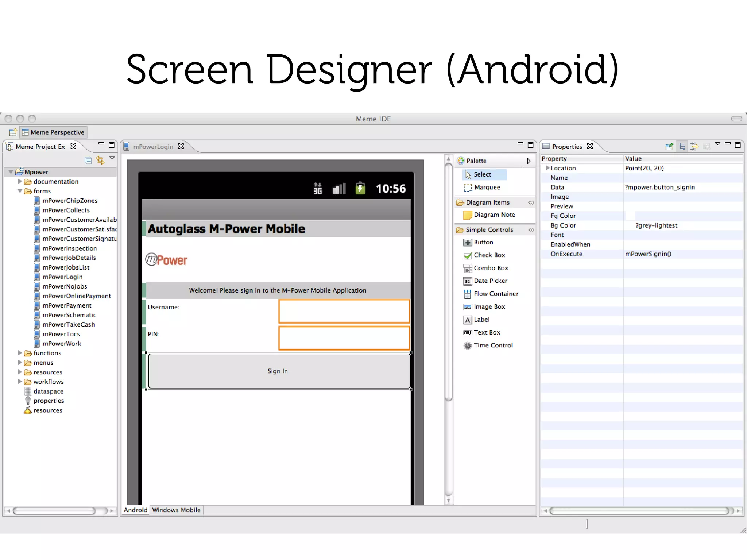
Task: Collapse the forms folder
Action: [x=20, y=191]
